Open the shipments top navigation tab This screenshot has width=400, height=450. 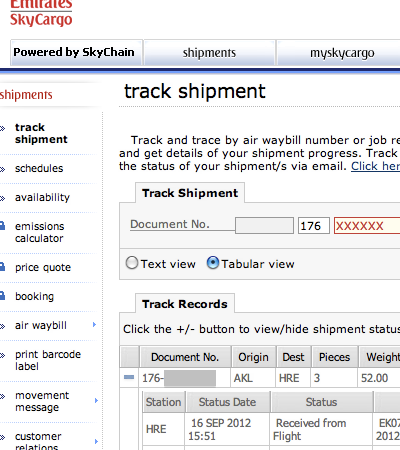point(209,52)
